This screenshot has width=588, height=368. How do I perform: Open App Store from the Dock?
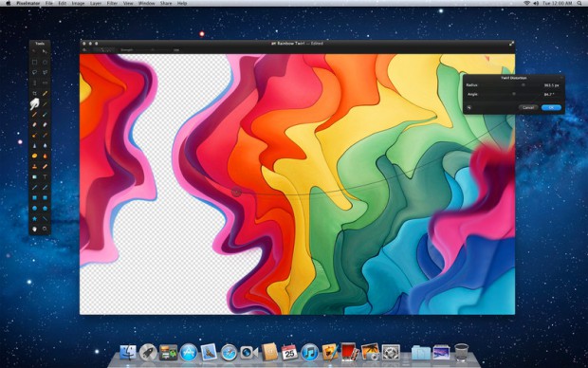click(188, 353)
